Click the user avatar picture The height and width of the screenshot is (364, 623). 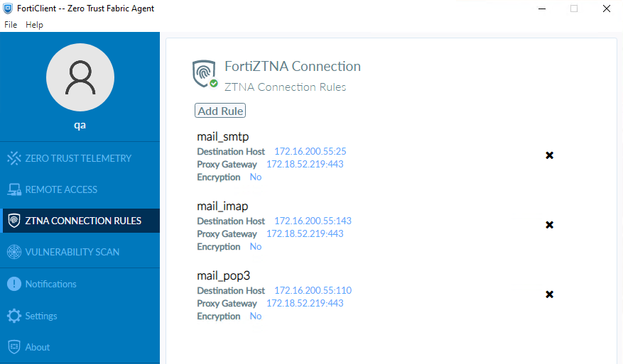pos(80,77)
